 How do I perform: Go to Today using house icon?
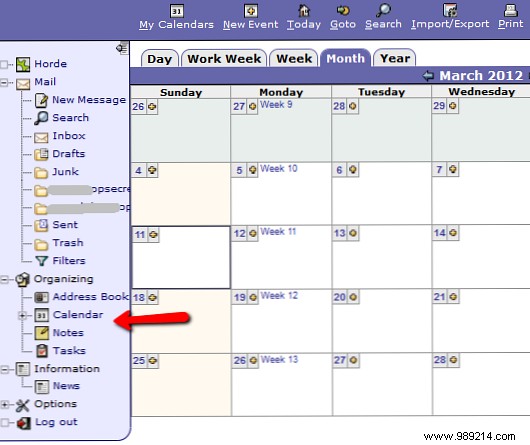point(304,10)
